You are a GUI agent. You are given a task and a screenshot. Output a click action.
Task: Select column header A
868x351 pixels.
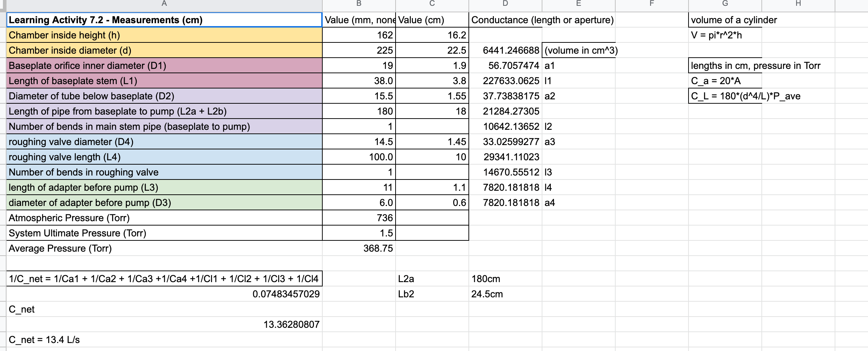coord(164,4)
